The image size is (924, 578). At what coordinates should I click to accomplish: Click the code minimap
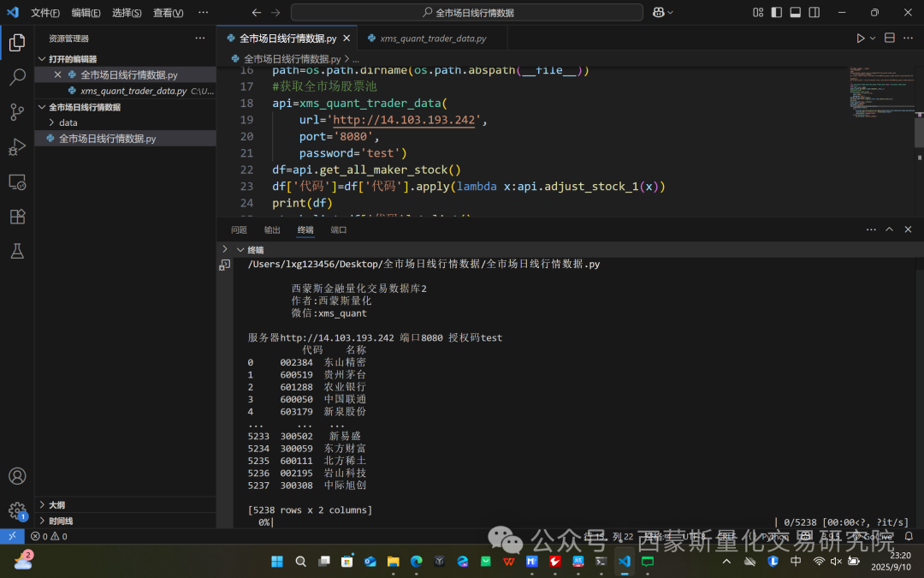(x=881, y=92)
